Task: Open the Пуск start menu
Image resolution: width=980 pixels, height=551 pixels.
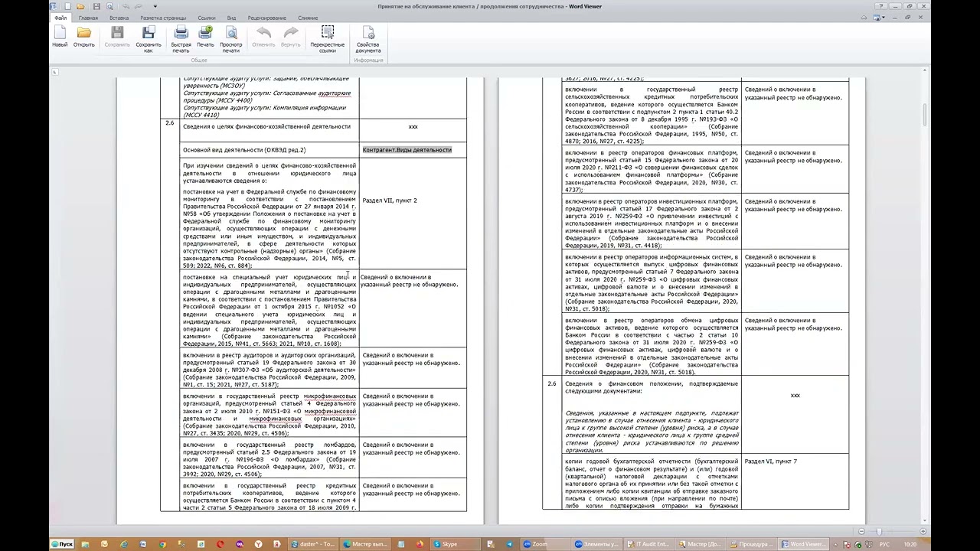Action: 62,544
